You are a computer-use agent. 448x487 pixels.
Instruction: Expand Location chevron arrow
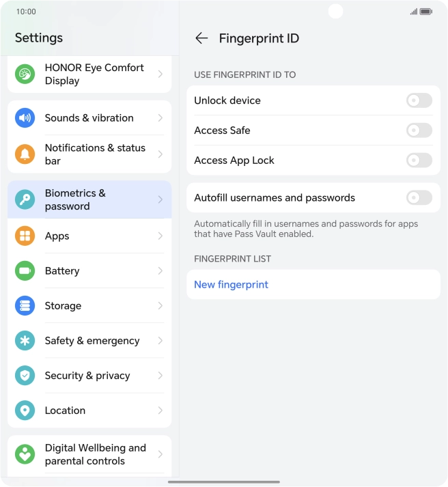(x=160, y=411)
